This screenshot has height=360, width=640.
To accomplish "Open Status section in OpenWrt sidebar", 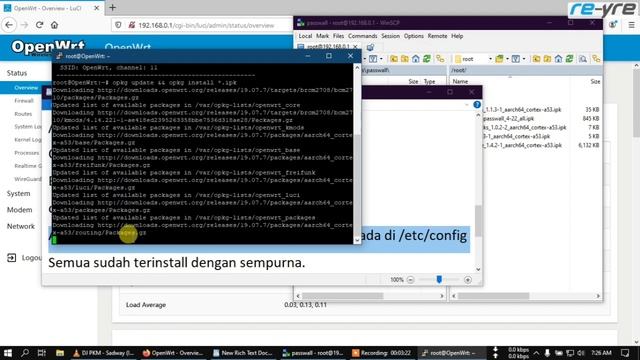I will [17, 73].
